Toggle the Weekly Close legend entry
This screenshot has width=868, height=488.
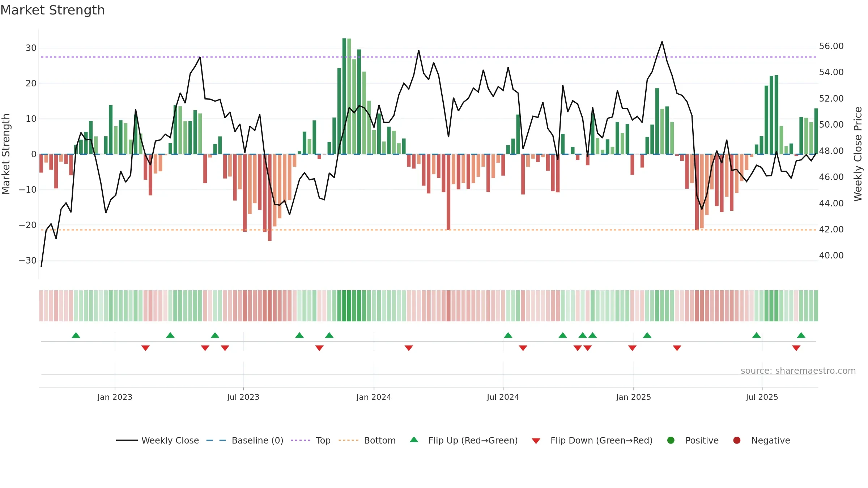pos(157,440)
